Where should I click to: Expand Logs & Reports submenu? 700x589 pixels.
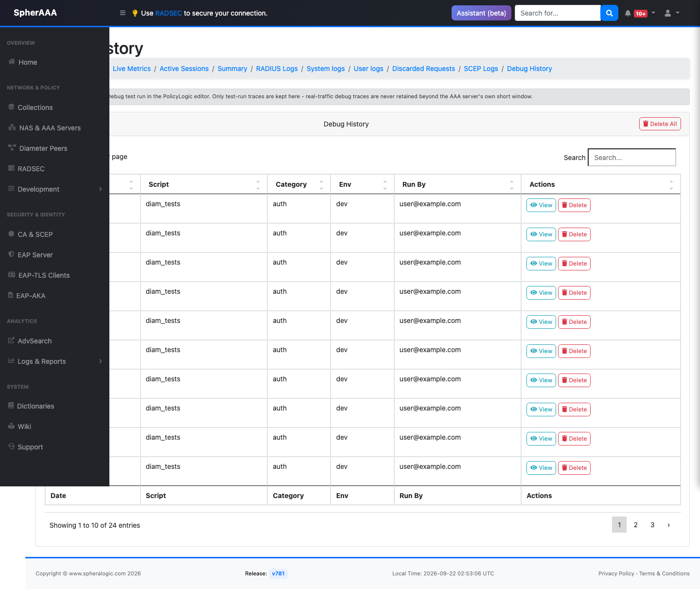[54, 361]
